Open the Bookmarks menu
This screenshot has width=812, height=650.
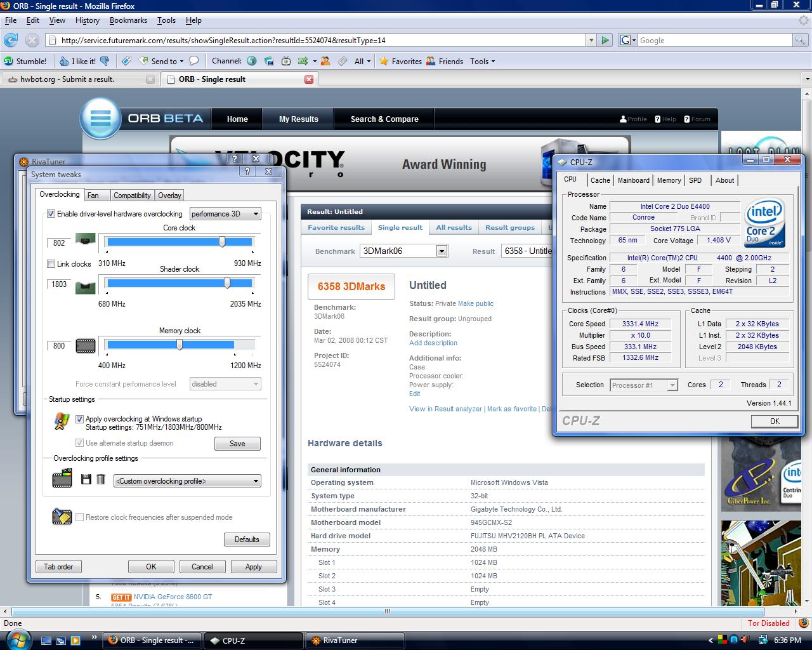coord(128,20)
